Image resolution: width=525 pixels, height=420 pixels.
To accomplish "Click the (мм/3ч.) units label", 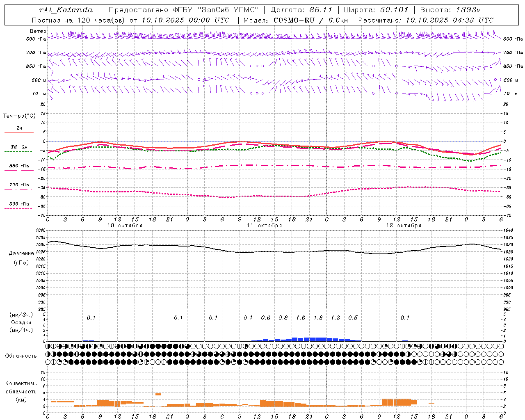I will tap(21, 315).
